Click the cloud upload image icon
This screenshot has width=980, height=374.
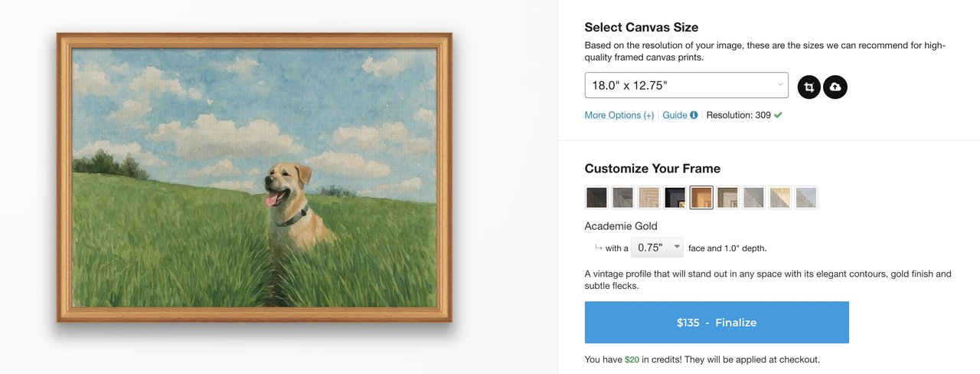tap(835, 87)
